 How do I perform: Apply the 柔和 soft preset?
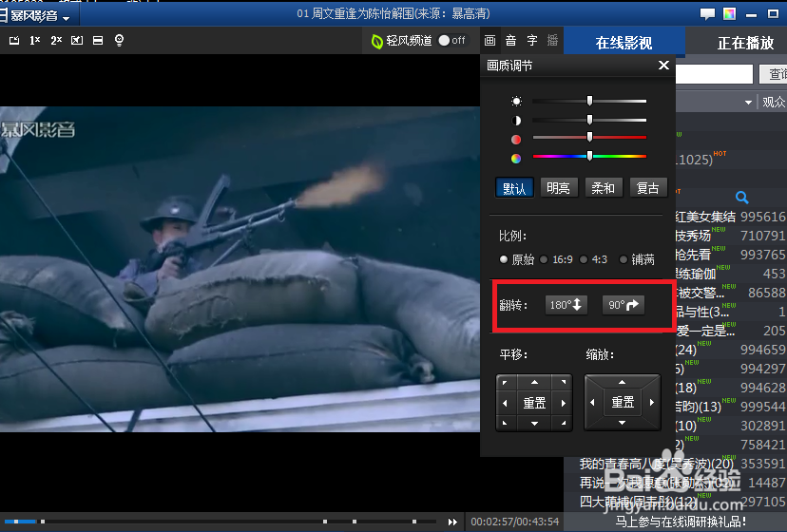coord(604,188)
